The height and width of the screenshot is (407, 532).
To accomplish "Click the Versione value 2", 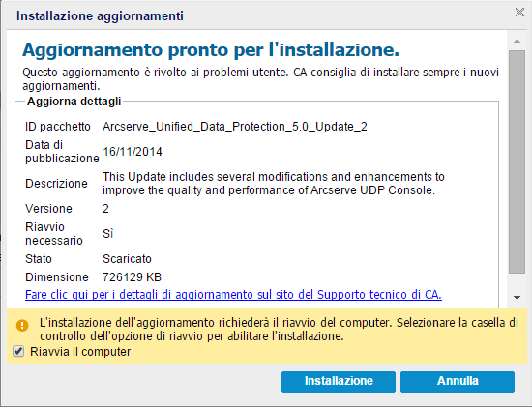I will click(x=105, y=209).
